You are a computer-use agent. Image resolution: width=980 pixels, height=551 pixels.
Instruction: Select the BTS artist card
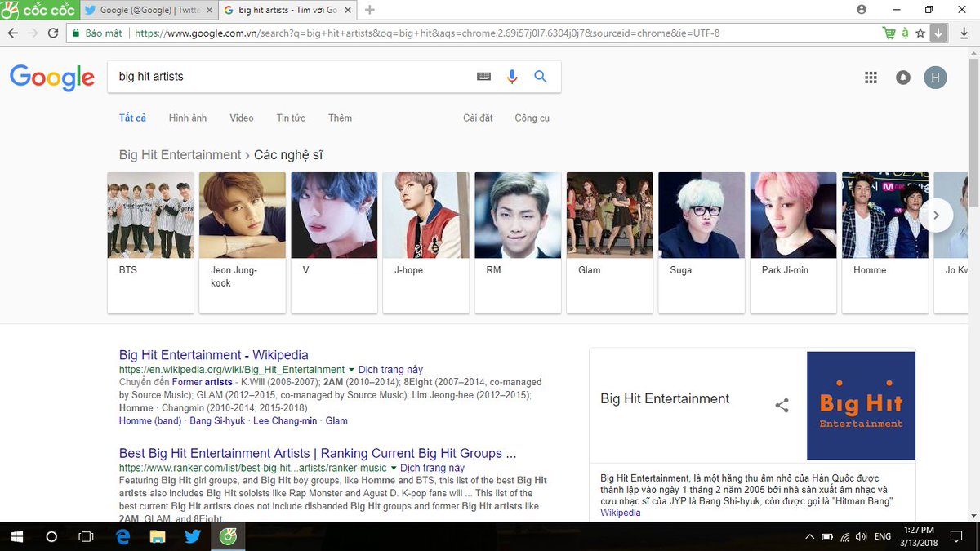[x=151, y=242]
